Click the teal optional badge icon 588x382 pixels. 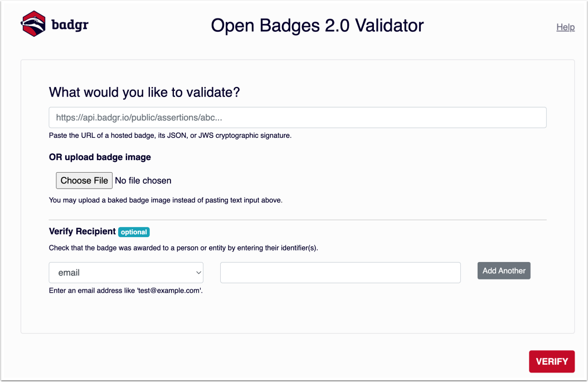(134, 232)
